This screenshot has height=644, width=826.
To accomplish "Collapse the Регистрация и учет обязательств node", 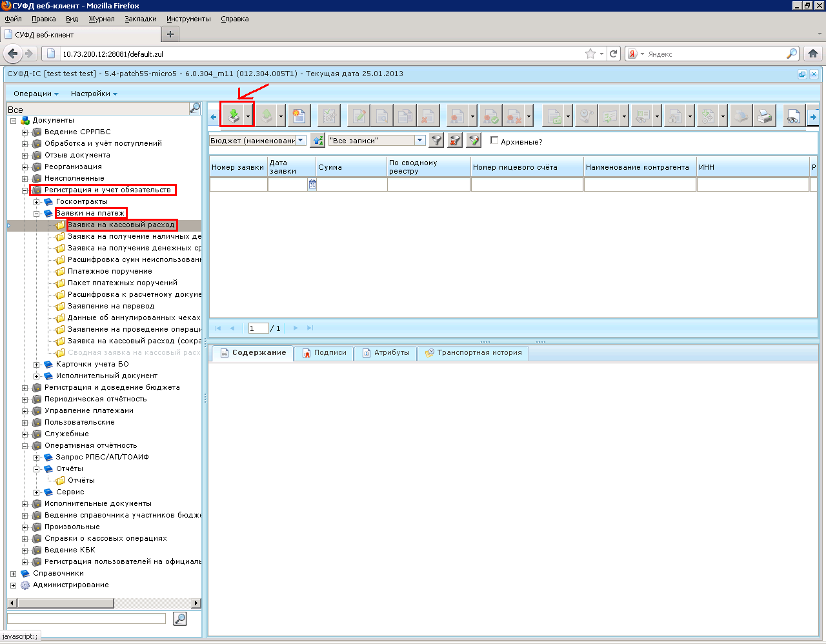I will [x=25, y=190].
